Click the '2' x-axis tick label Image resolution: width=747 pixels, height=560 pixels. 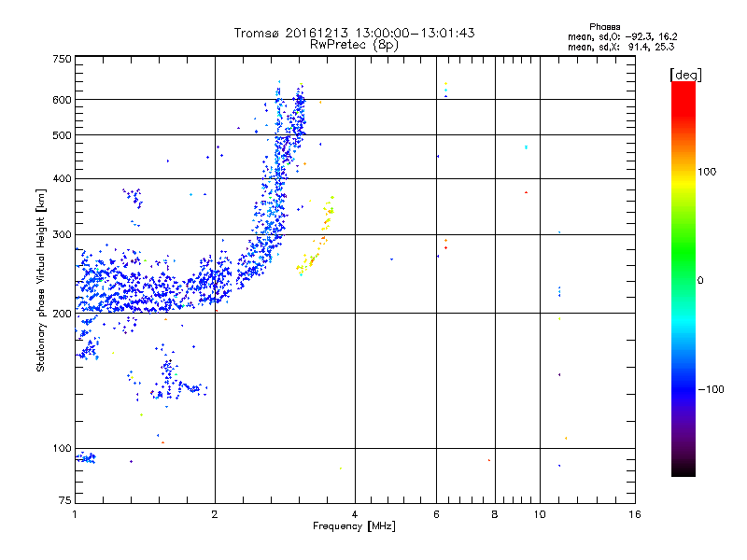tap(215, 514)
